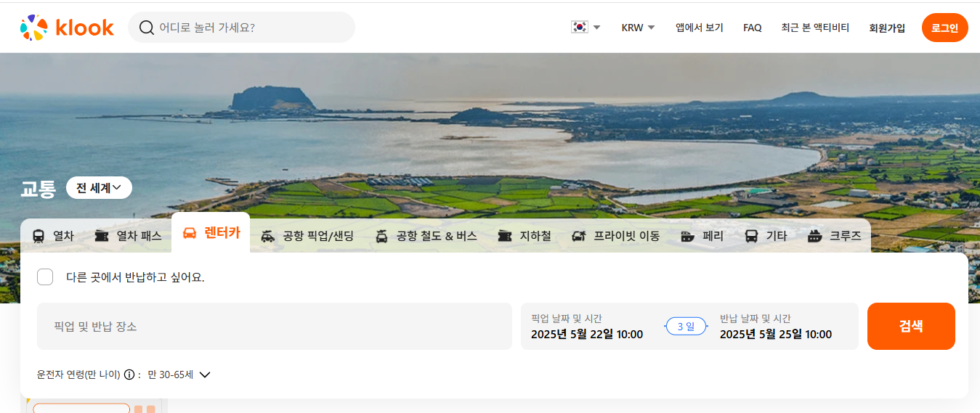
Task: Click the cruise ship icon
Action: point(815,236)
